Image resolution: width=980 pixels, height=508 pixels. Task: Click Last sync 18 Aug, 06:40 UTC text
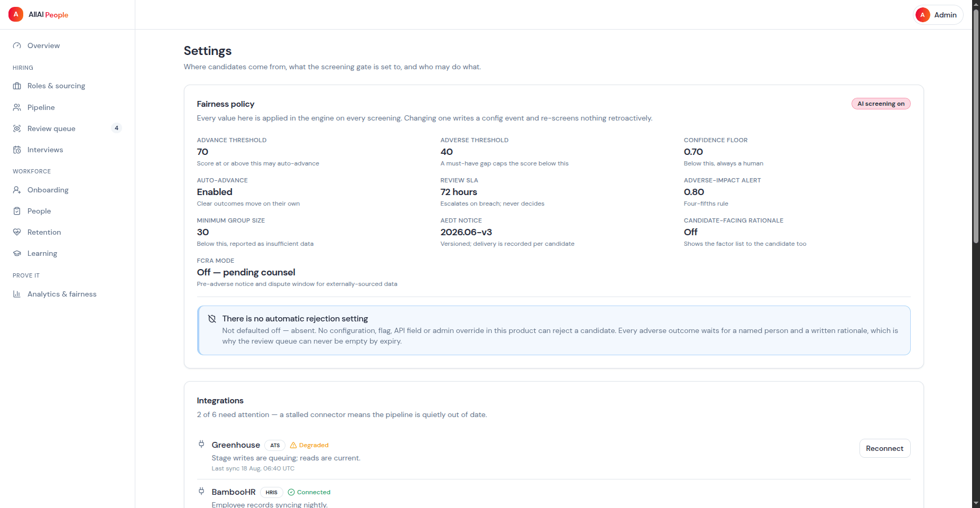(253, 468)
